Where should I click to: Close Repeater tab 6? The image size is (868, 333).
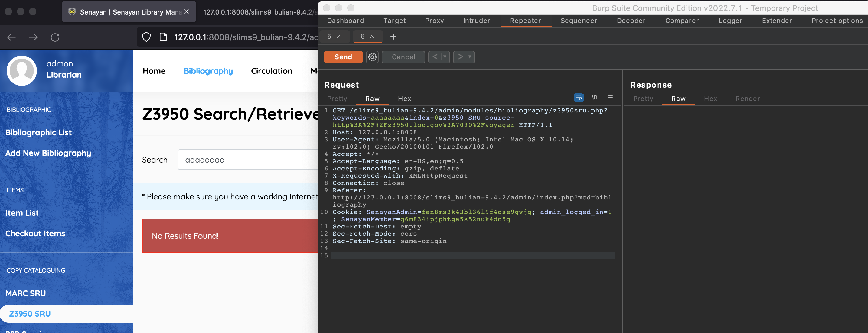pos(372,36)
